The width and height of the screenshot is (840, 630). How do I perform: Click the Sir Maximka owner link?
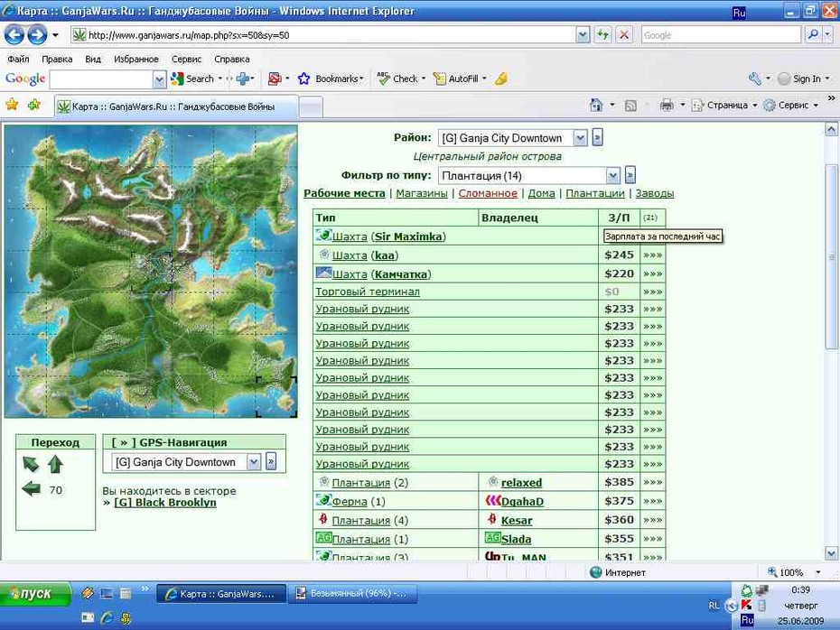tap(407, 236)
